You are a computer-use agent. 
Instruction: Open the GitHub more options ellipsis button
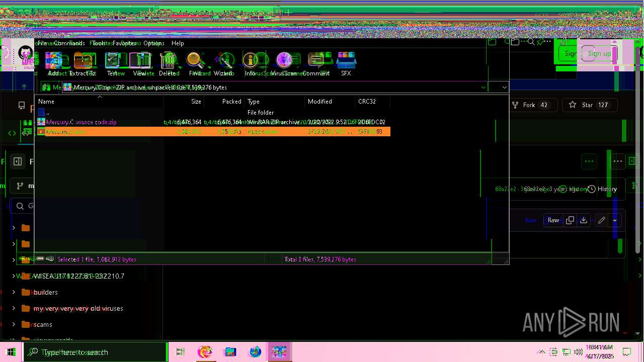click(618, 161)
